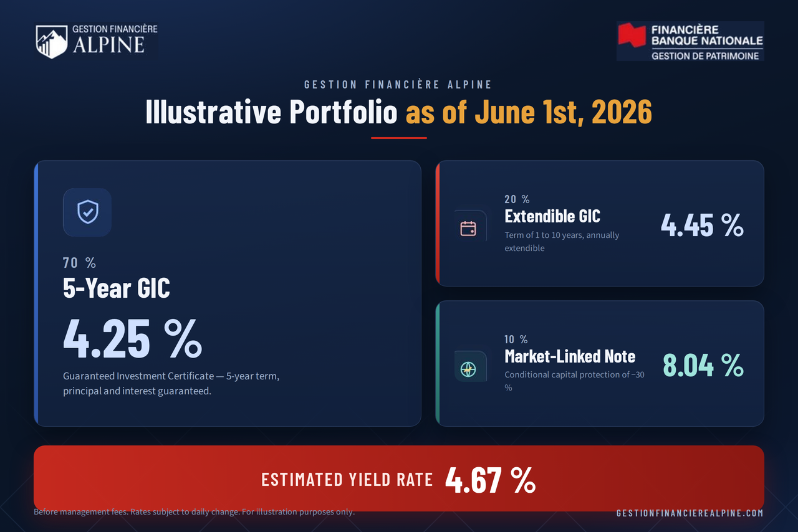Click the 'Market-Linked Note' title

[570, 356]
